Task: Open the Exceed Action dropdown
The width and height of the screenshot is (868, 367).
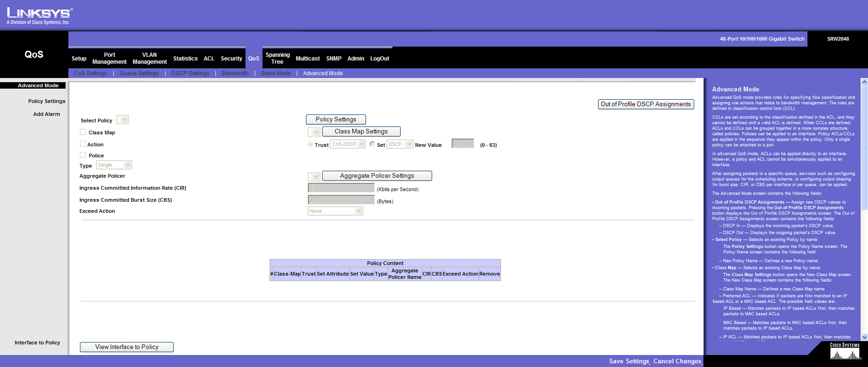Action: point(336,211)
